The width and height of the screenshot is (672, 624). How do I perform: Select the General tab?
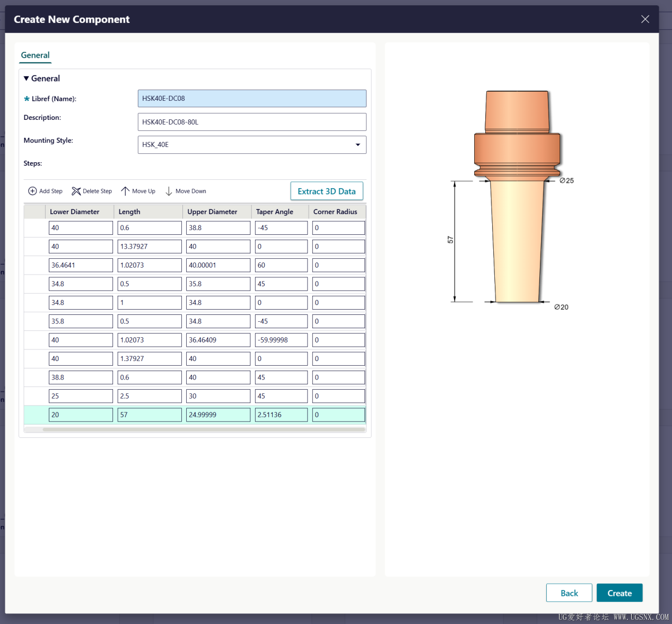[x=35, y=55]
